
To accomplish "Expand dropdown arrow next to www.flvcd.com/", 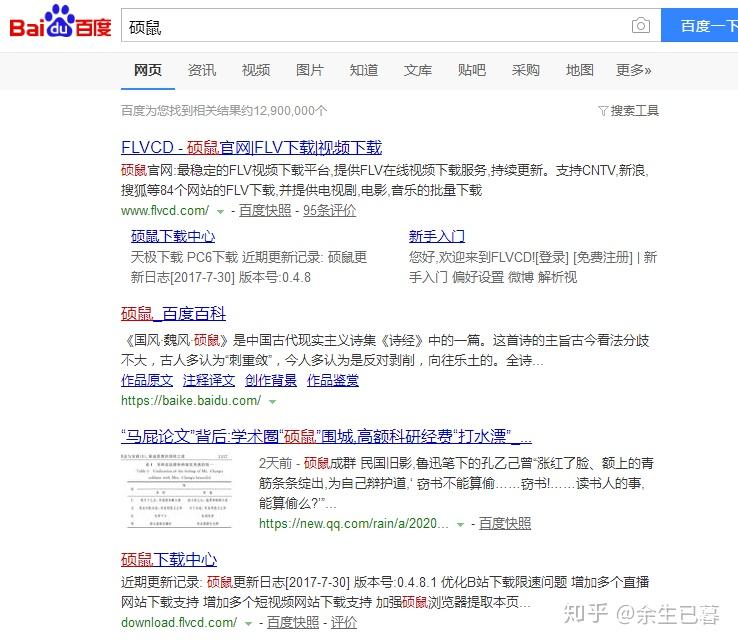I will pos(220,212).
